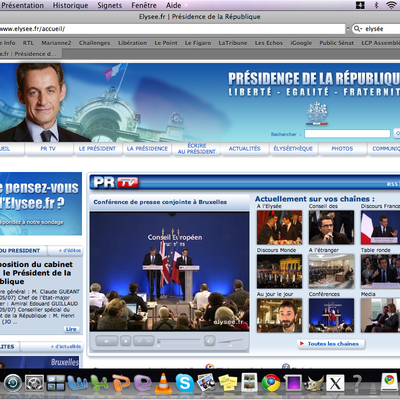The height and width of the screenshot is (400, 400).
Task: Open the Conférences channel thumbnail
Action: click(x=331, y=315)
